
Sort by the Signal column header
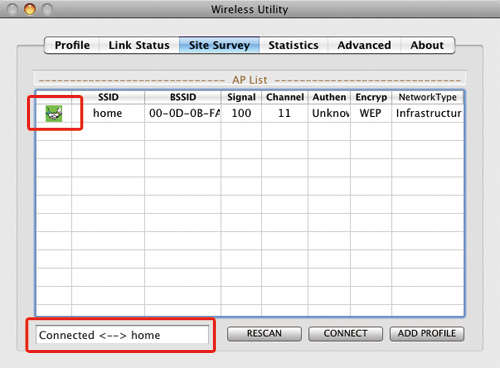point(241,97)
